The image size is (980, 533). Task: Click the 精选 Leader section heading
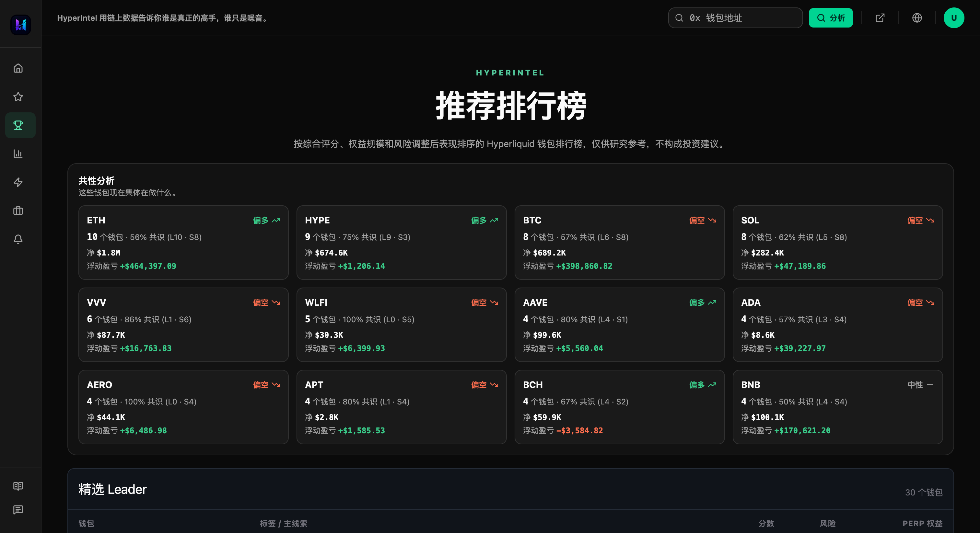[x=112, y=489]
